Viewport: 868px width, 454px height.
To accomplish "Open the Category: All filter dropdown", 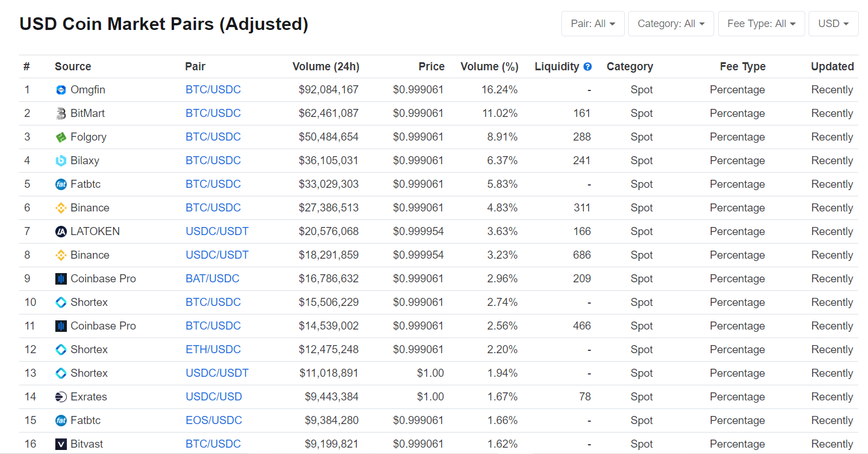I will [671, 24].
